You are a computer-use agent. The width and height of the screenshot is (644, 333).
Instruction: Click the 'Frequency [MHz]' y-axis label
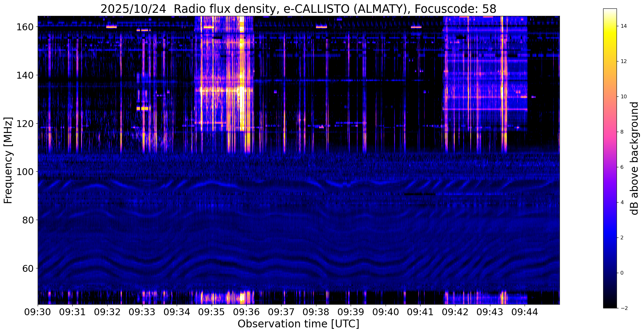[8, 160]
